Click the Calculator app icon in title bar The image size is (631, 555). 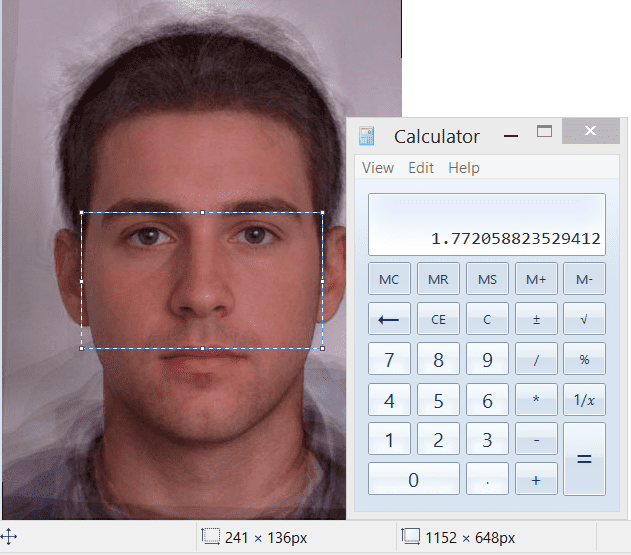[367, 137]
